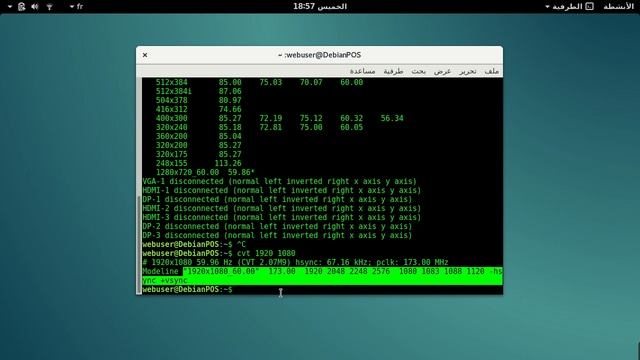Click the 320x175 resolution entry

click(x=171, y=154)
